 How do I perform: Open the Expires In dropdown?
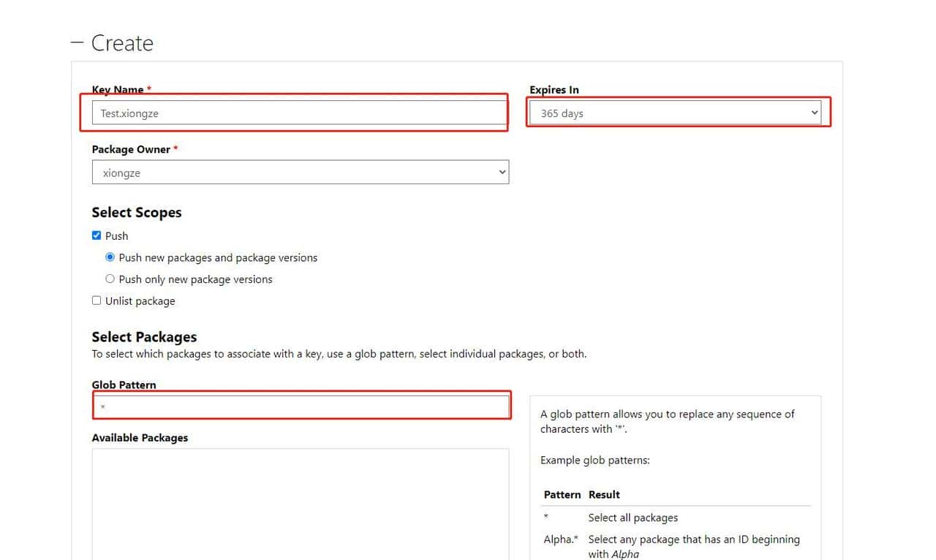[677, 113]
